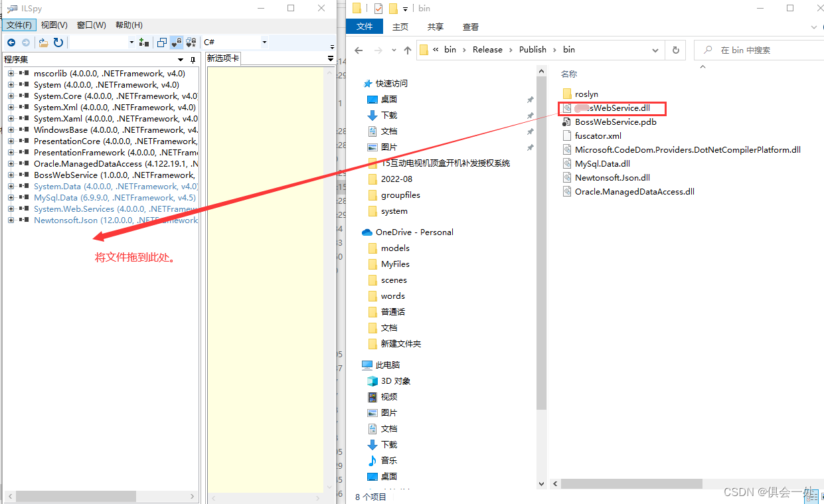Click the search magnifier in Explorer search box

[x=708, y=49]
